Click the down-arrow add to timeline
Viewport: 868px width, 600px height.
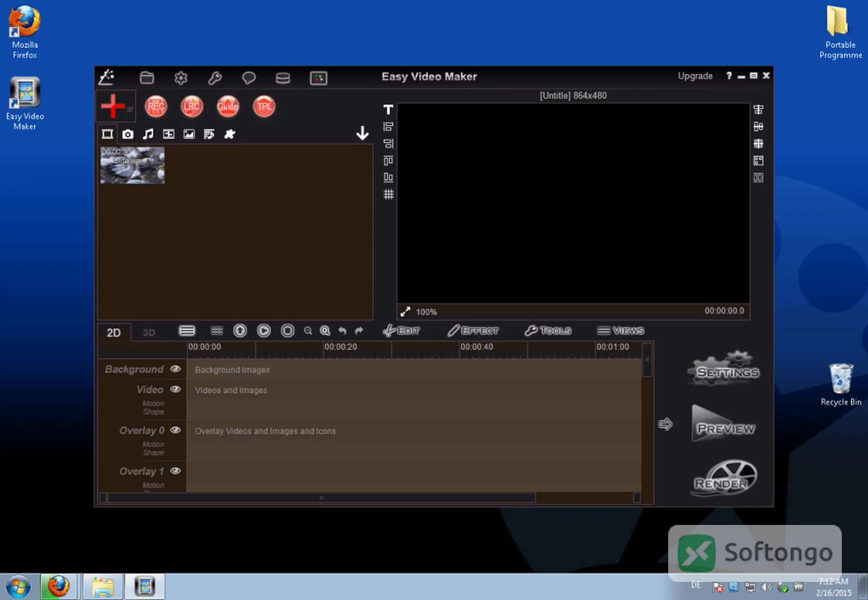click(x=362, y=133)
